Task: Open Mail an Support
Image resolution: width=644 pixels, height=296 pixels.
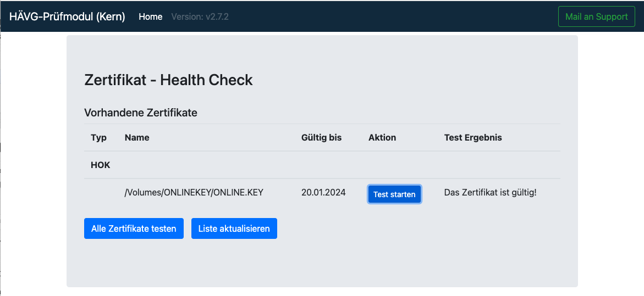Action: coord(596,17)
